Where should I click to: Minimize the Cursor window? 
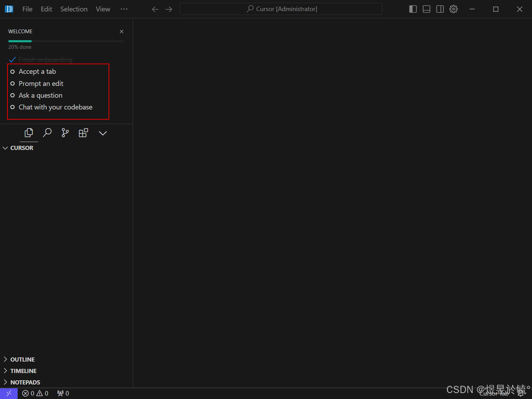472,9
